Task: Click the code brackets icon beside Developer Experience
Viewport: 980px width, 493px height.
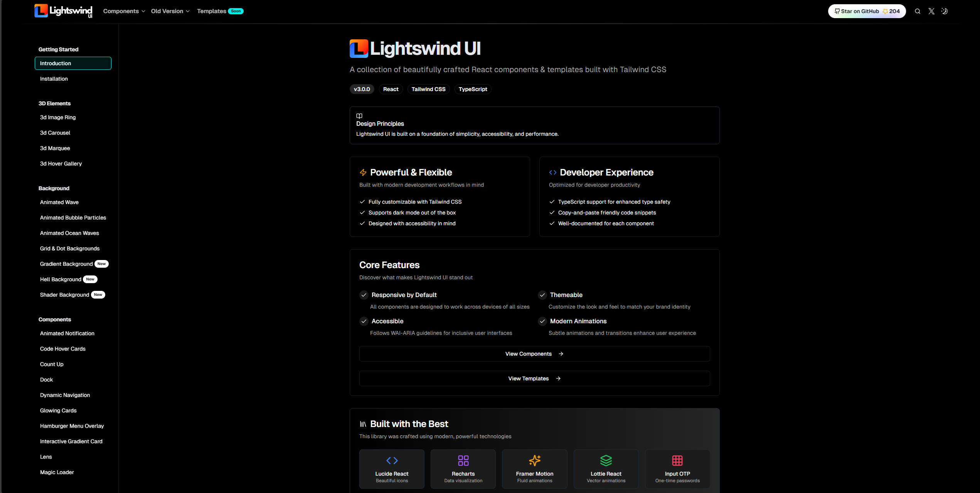Action: coord(553,172)
